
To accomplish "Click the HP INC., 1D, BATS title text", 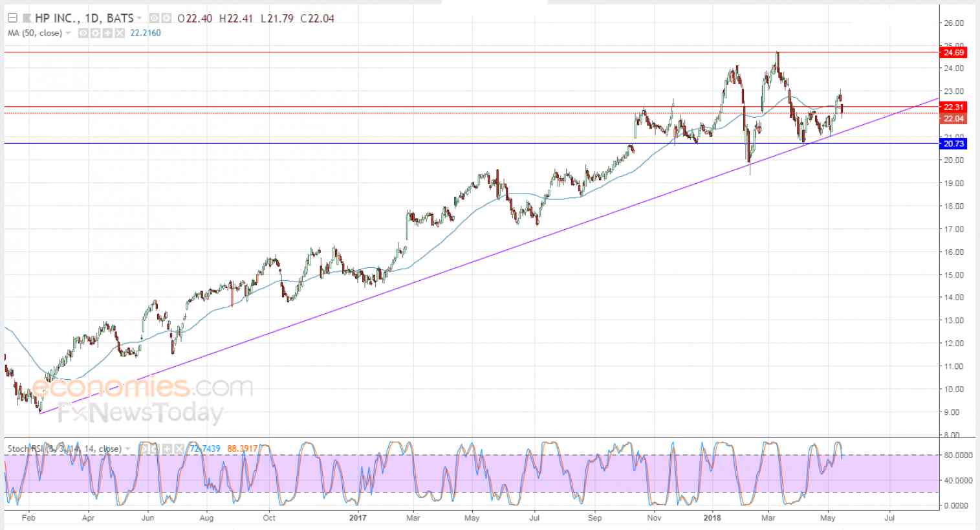I will [x=84, y=18].
